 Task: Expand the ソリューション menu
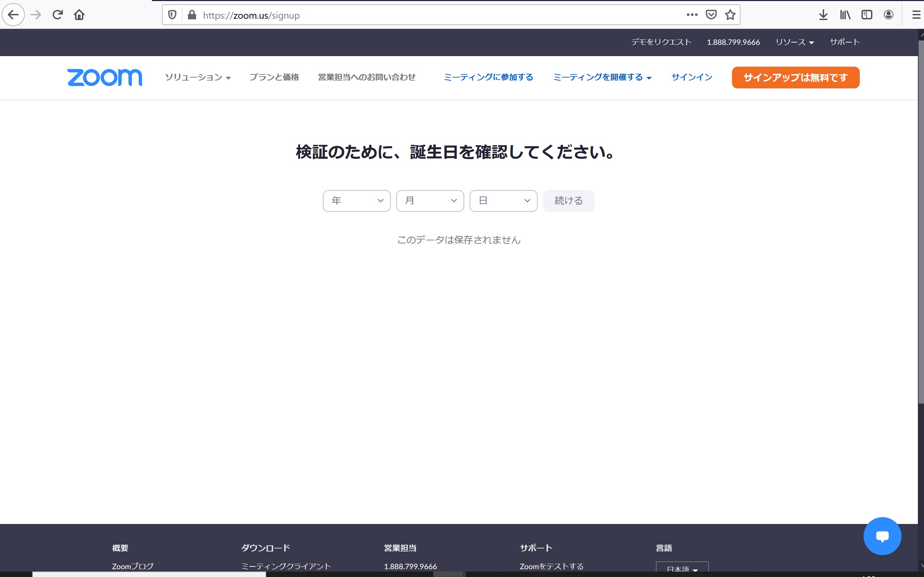point(198,78)
